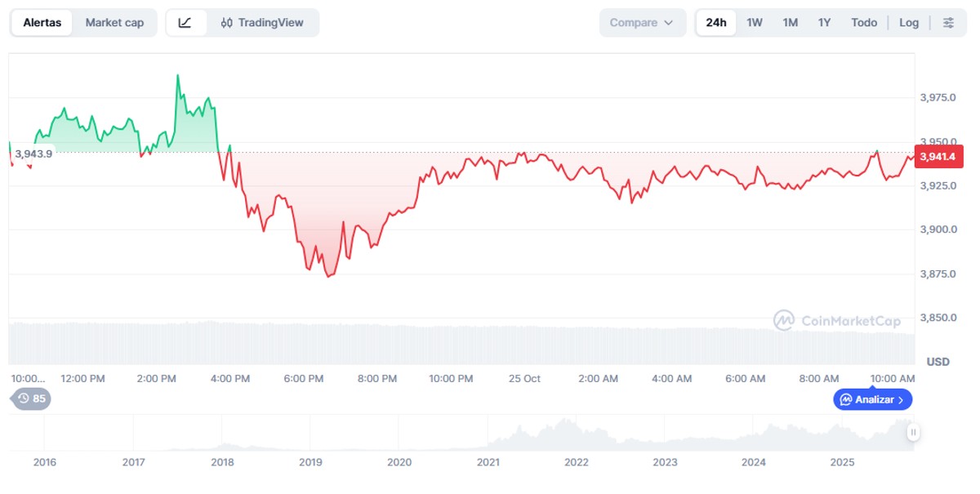Switch to Market cap tab
Image resolution: width=980 pixels, height=494 pixels.
click(114, 23)
